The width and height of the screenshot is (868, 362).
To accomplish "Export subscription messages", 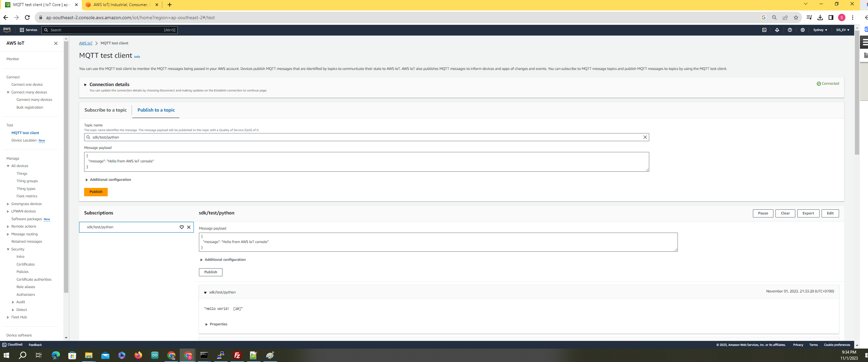I will pyautogui.click(x=808, y=213).
